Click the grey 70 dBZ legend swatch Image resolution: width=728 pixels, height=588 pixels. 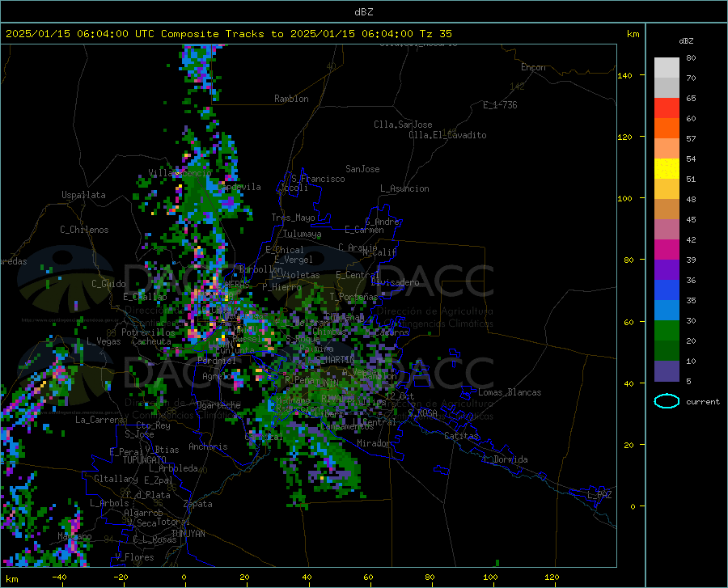[667, 87]
